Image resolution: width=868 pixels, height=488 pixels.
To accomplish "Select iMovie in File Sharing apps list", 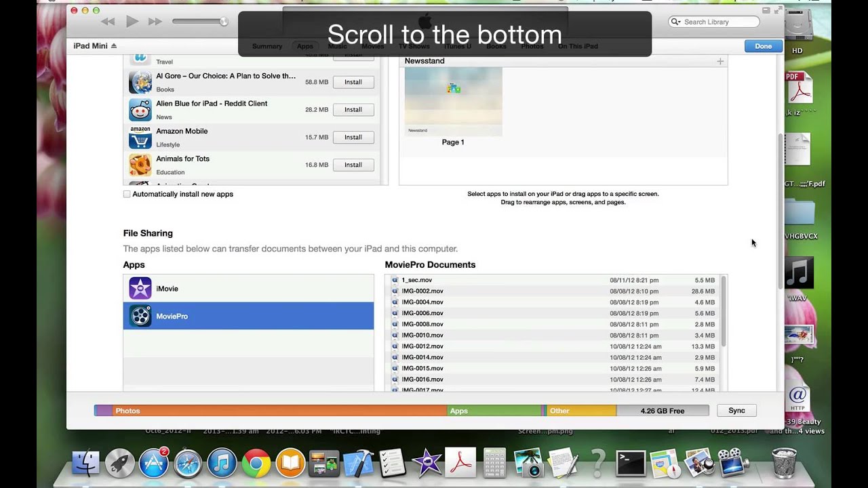I will click(x=248, y=289).
